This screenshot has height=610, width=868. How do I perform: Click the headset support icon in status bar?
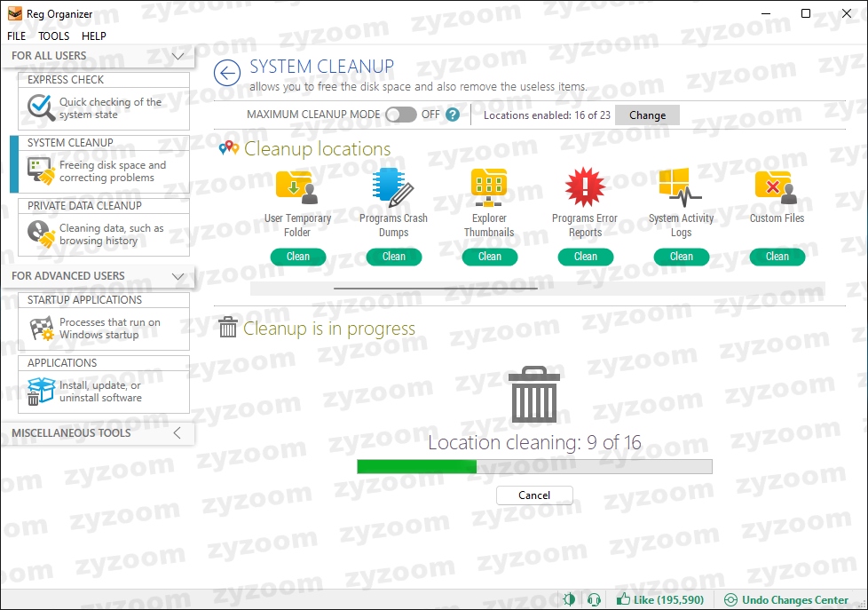[x=594, y=599]
